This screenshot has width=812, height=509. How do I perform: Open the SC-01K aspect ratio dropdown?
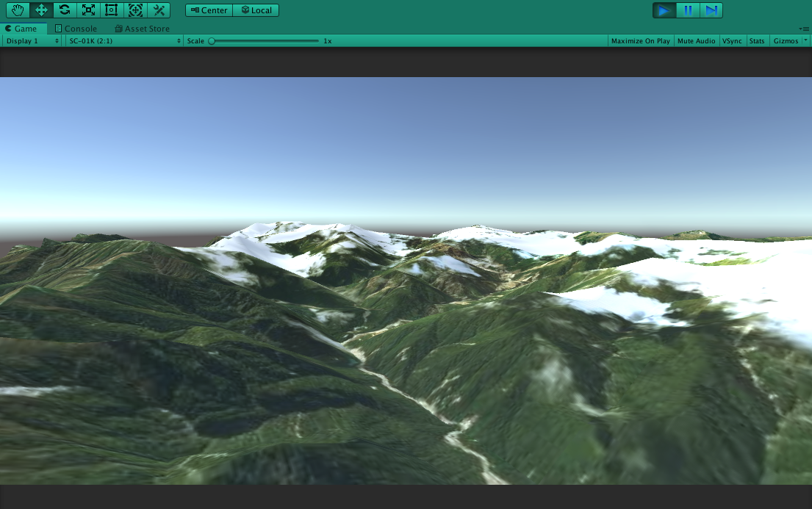pyautogui.click(x=121, y=41)
